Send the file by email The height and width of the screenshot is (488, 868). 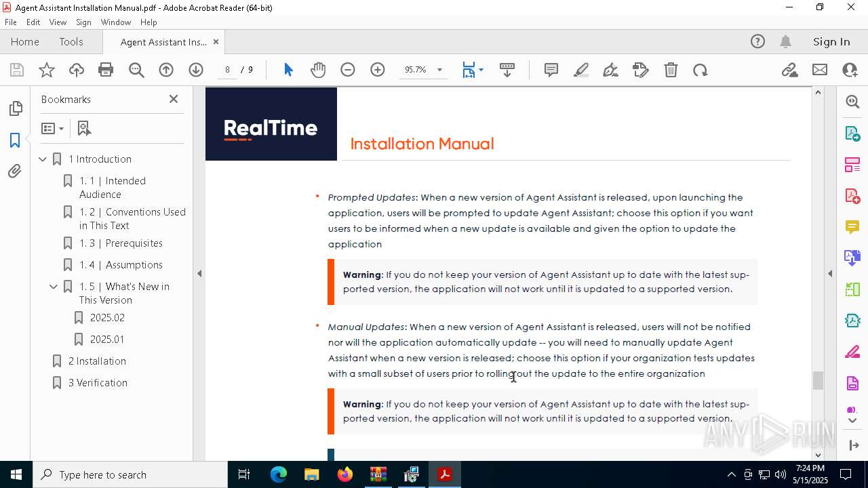click(x=820, y=70)
